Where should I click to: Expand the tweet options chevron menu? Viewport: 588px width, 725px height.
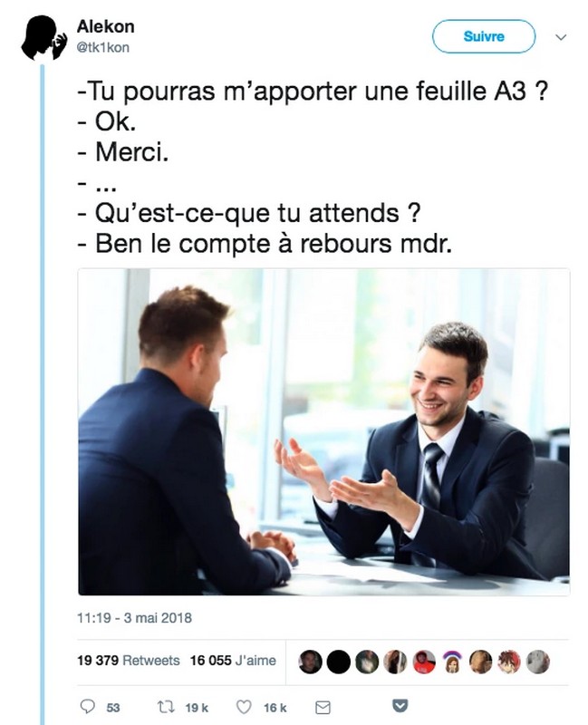coord(560,37)
